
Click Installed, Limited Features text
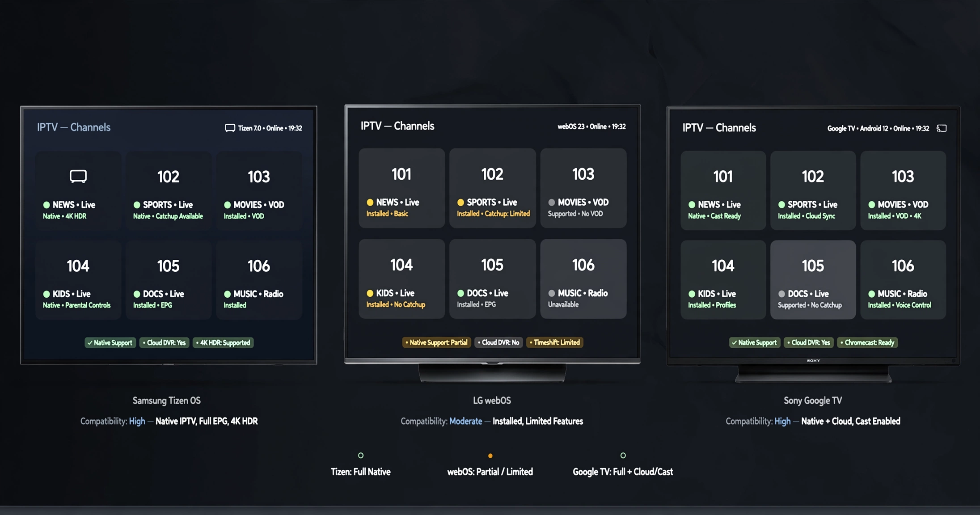(x=538, y=421)
